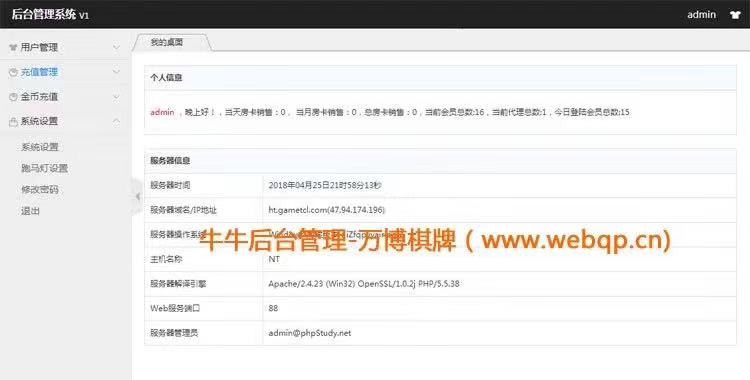
Task: Select the NT host name value
Action: pos(274,259)
